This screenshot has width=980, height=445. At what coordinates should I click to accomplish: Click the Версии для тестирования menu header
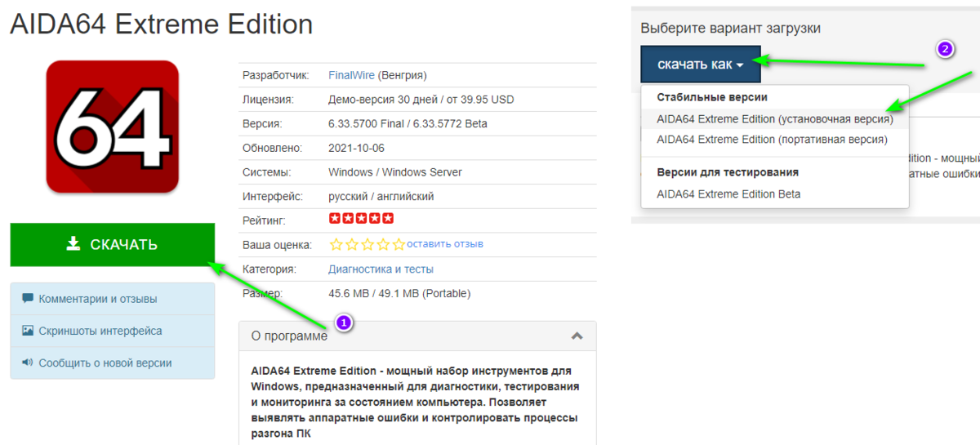pos(728,172)
